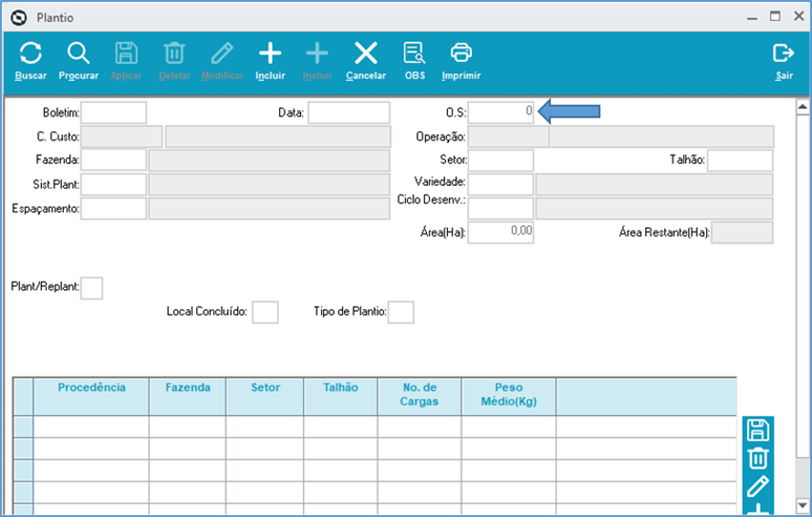Click the first row Procedência cell
Image resolution: width=812 pixels, height=517 pixels.
coord(91,427)
